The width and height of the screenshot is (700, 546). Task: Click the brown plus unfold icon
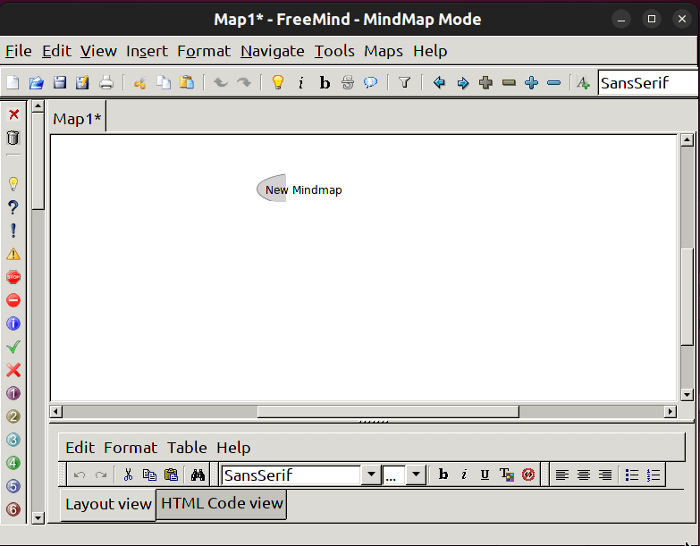486,83
